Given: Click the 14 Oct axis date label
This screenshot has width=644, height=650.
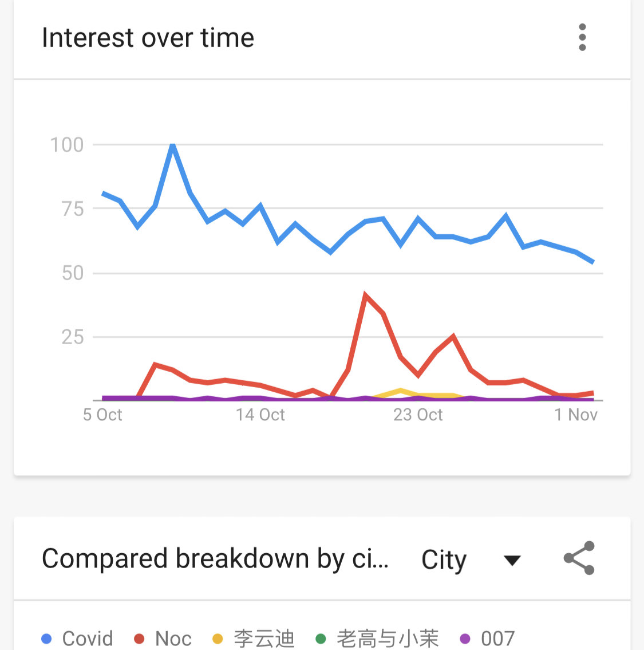Looking at the screenshot, I should (x=260, y=415).
